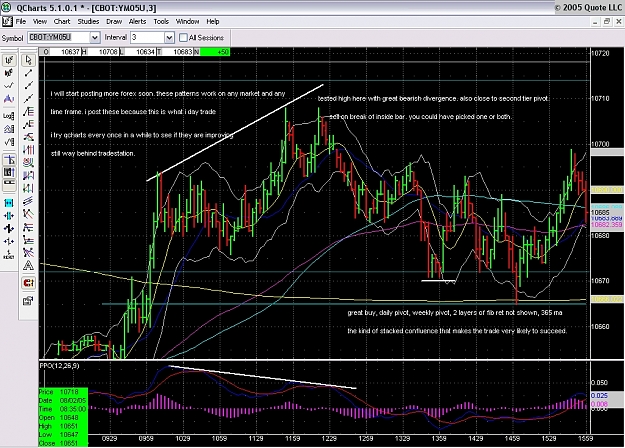Image resolution: width=625 pixels, height=448 pixels.
Task: Open the Interval dropdown arrow
Action: click(x=169, y=38)
